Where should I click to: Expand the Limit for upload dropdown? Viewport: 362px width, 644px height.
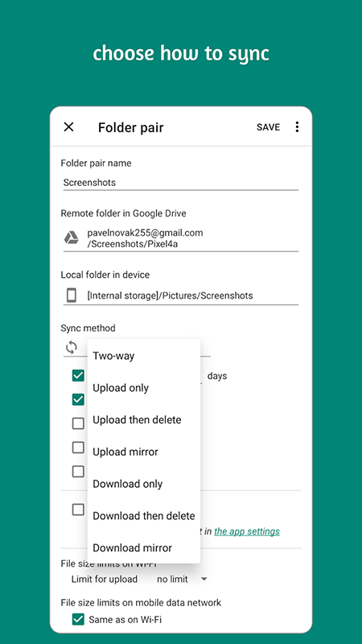pos(182,579)
